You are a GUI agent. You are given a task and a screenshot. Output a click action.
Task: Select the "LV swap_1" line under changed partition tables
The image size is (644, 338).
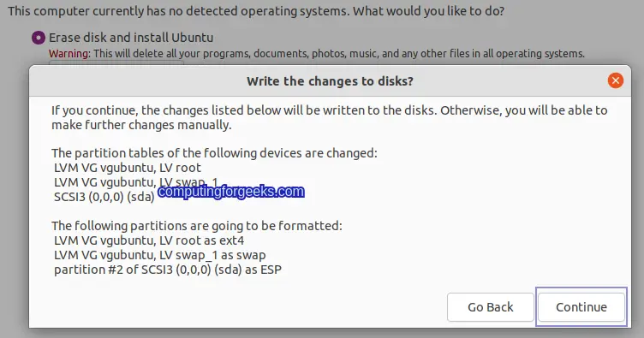[x=135, y=182]
